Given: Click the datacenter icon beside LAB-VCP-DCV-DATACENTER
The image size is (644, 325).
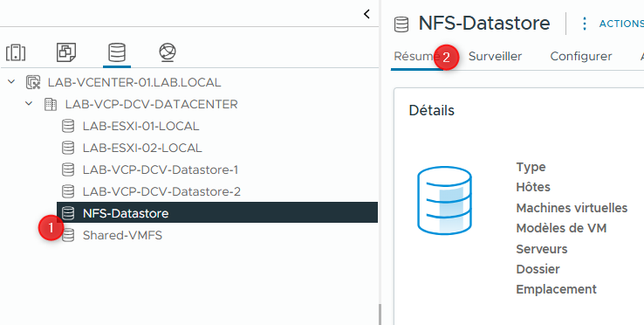Looking at the screenshot, I should (51, 104).
